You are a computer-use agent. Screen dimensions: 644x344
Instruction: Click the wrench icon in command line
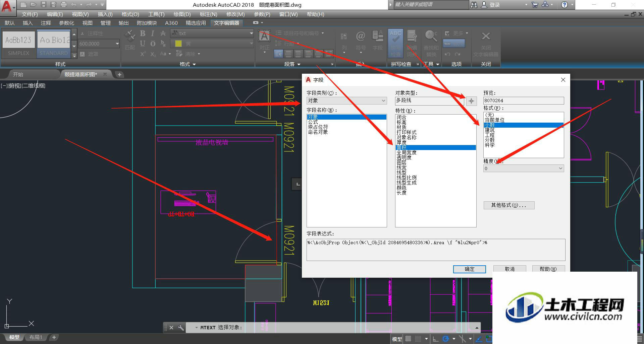pos(181,328)
